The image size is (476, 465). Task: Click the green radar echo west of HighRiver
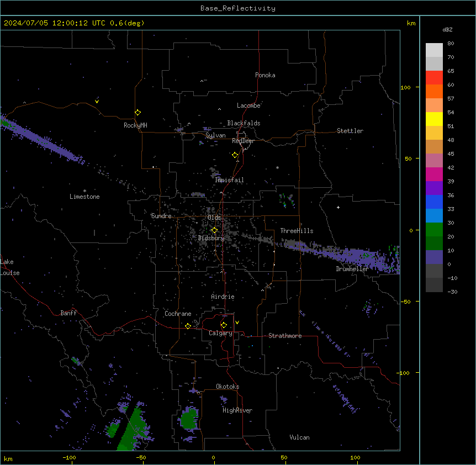point(189,420)
